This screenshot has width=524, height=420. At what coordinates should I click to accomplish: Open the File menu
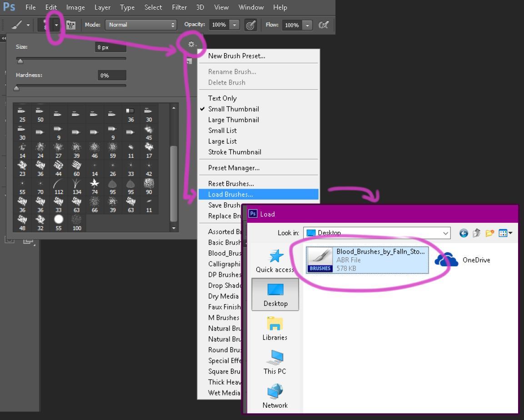pos(30,7)
